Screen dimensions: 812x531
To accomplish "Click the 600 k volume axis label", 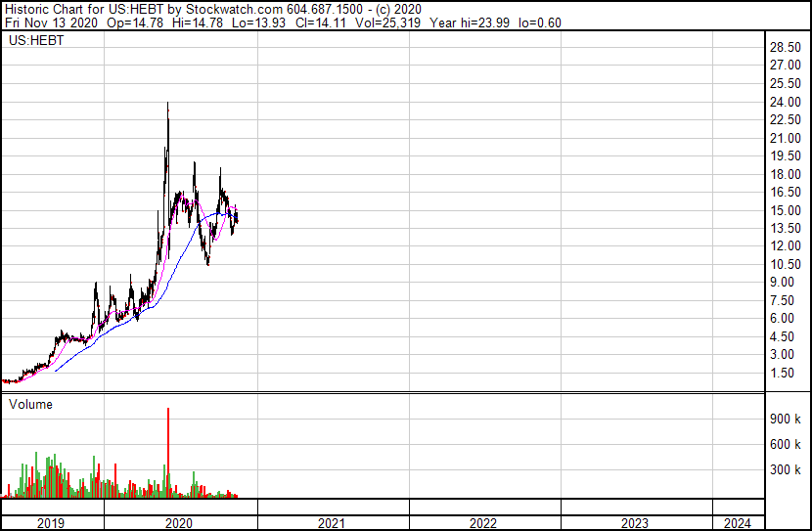I will click(x=785, y=444).
